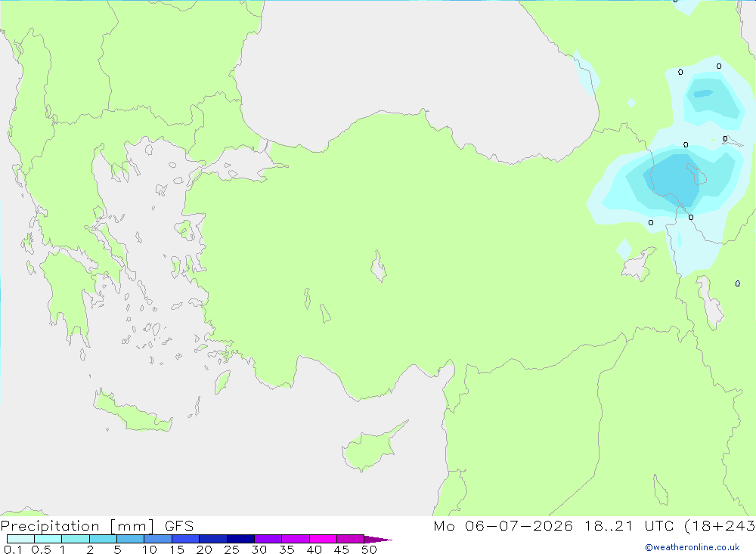756x554 pixels.
Task: Click the "Precipitation [mm]" title text
Action: pos(77,526)
